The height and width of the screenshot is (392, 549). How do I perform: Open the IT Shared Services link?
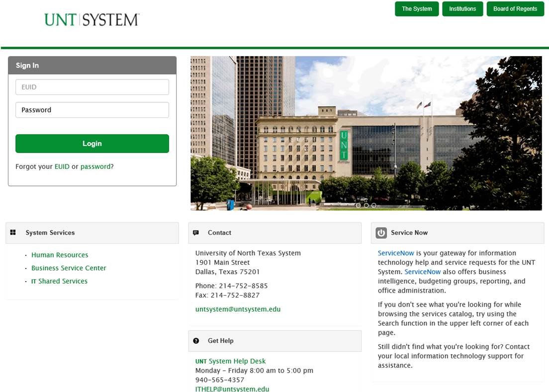point(59,281)
